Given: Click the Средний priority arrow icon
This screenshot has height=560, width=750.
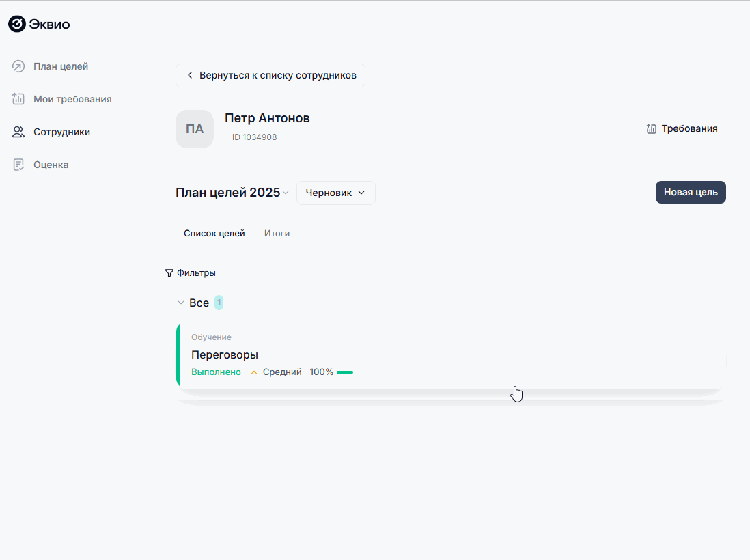Looking at the screenshot, I should pos(254,372).
